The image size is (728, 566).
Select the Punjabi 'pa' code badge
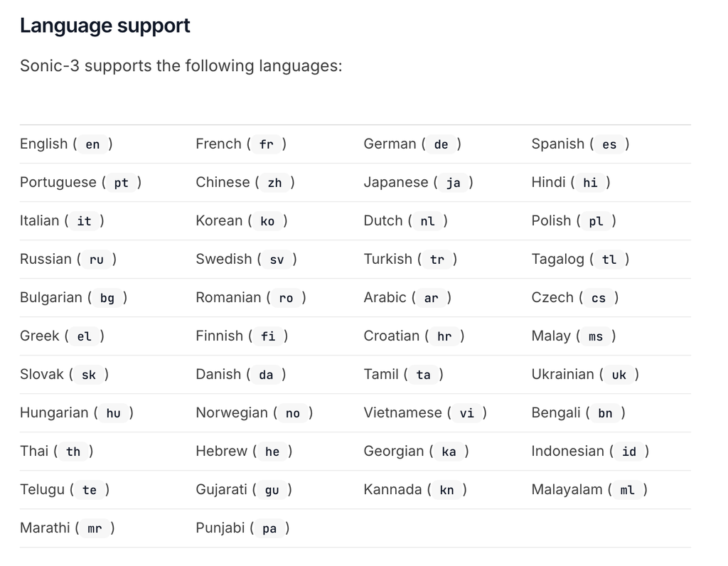pos(269,528)
